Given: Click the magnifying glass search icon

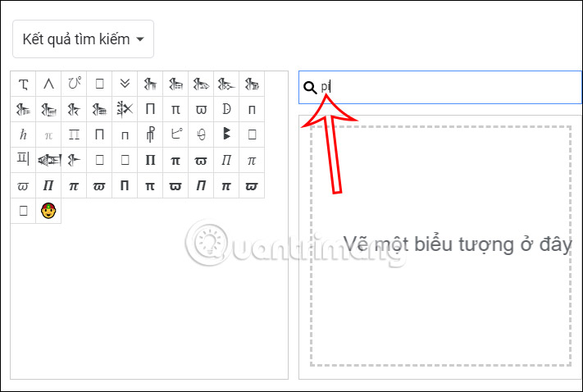Looking at the screenshot, I should (x=310, y=88).
